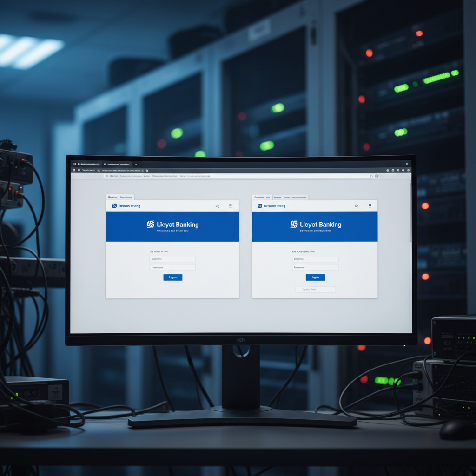476x476 pixels.
Task: Click the small icon after the browser tabs
Action: [136, 165]
